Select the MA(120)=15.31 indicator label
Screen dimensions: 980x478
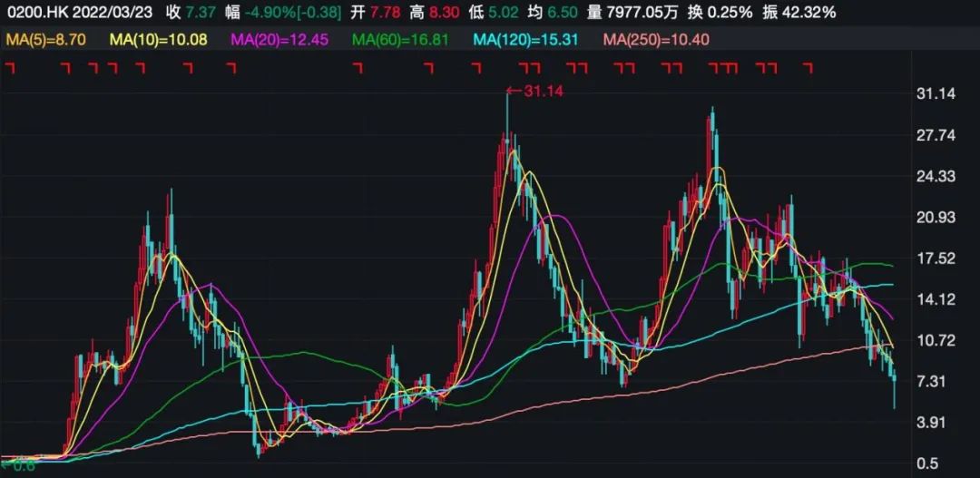pyautogui.click(x=526, y=41)
